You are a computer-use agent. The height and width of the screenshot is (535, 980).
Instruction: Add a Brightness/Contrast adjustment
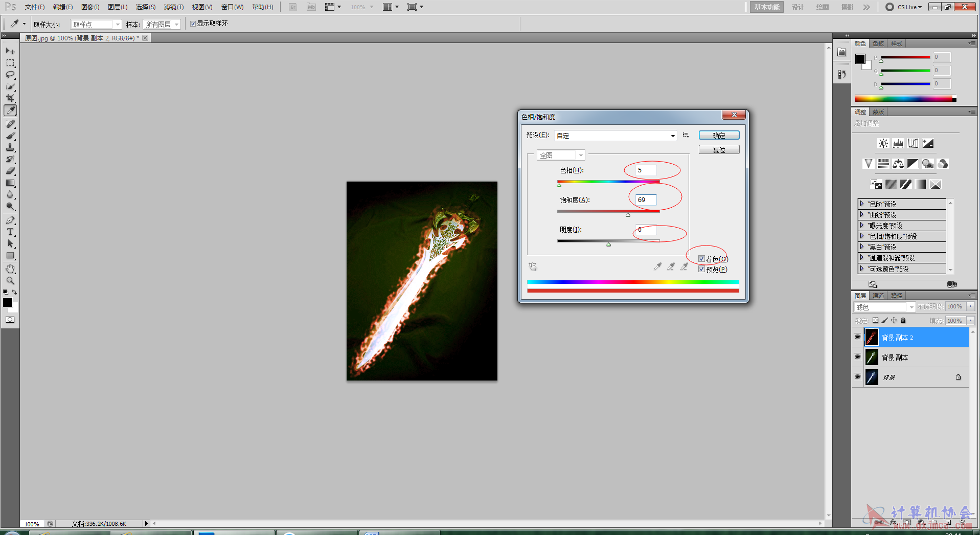[883, 143]
